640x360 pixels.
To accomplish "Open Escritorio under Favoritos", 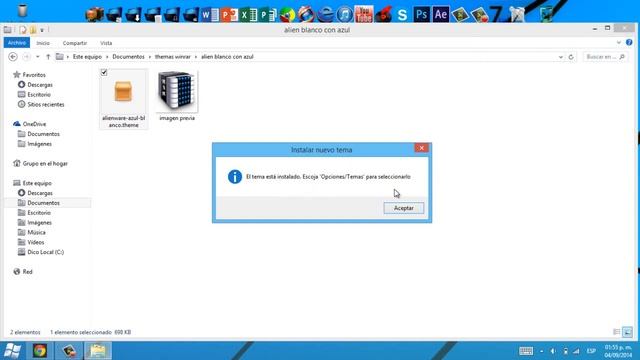I will pyautogui.click(x=39, y=94).
